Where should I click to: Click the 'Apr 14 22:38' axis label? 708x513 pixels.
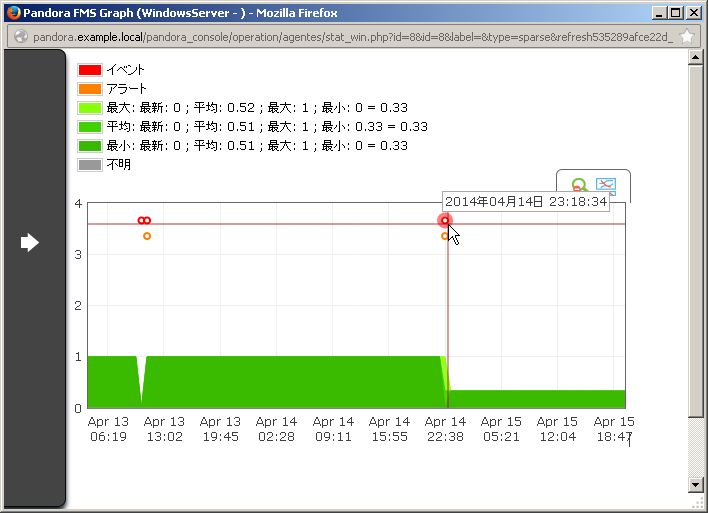click(445, 429)
